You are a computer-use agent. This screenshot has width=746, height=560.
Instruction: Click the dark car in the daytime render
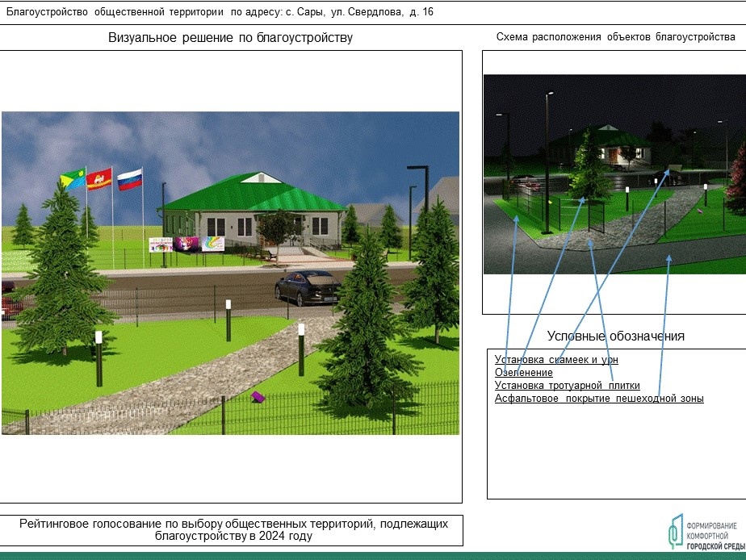(x=308, y=287)
